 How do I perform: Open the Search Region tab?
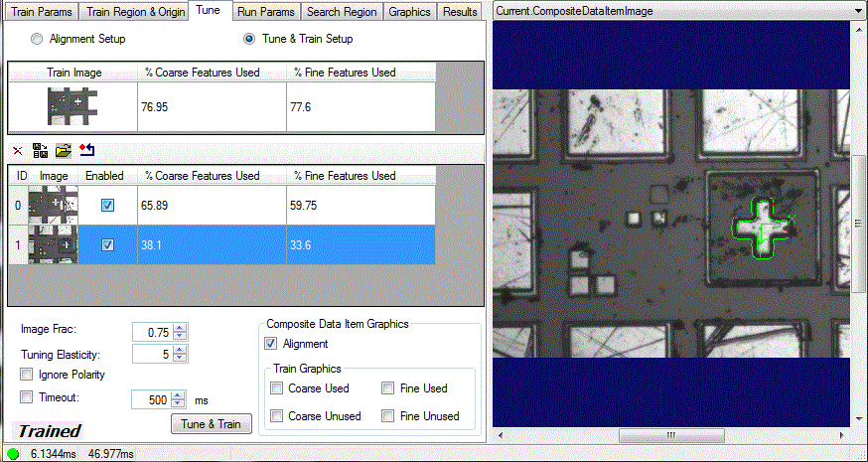click(342, 12)
